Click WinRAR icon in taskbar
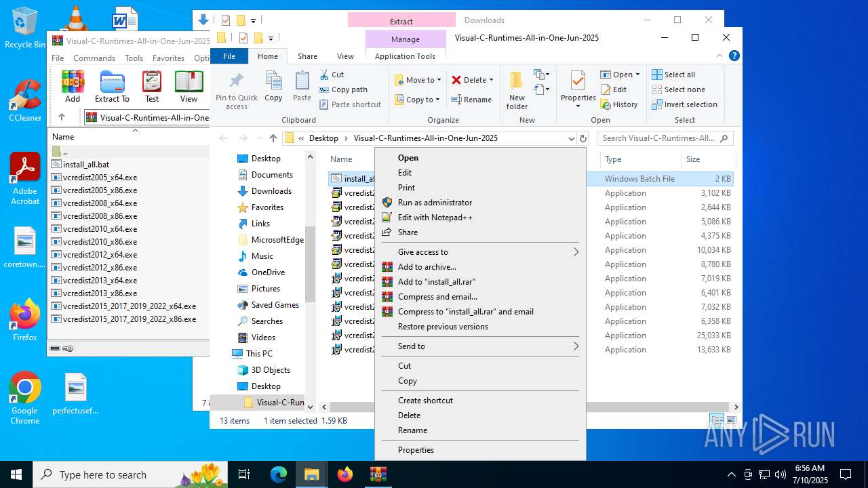The width and height of the screenshot is (868, 488). pyautogui.click(x=378, y=474)
